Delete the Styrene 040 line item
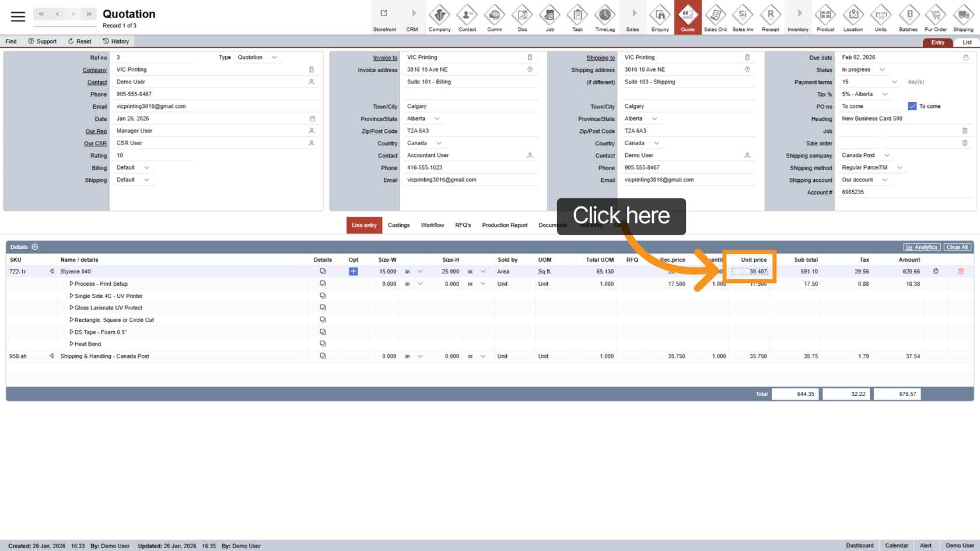980x551 pixels. (x=961, y=271)
